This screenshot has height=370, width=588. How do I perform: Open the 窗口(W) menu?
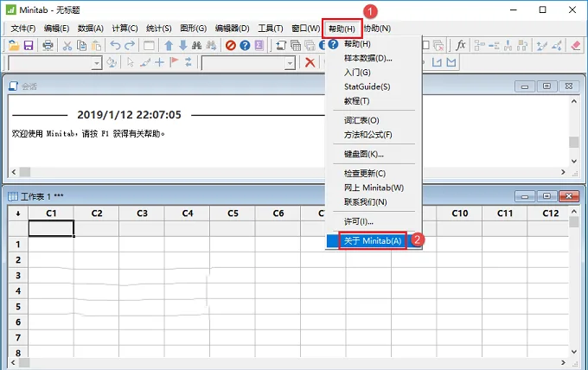point(305,29)
